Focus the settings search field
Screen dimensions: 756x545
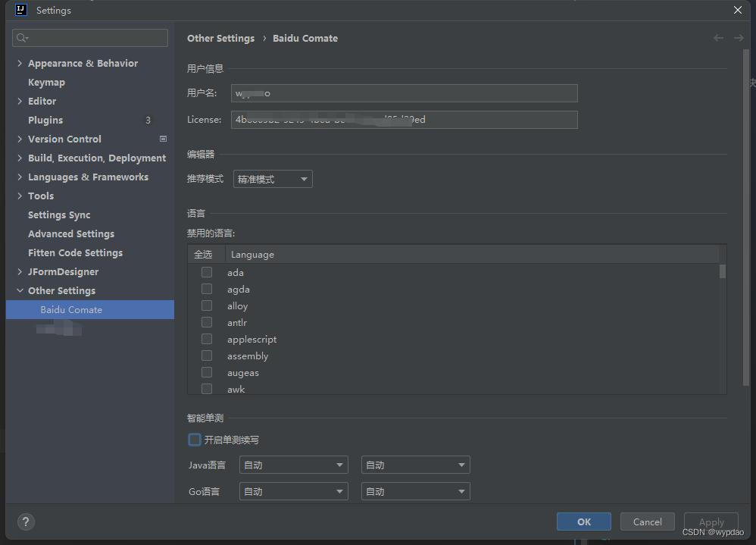point(90,38)
